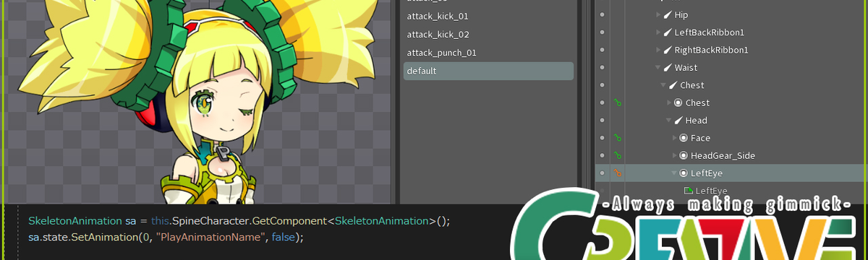Collapse the LeftEye slot node
868x260 pixels.
pos(674,173)
